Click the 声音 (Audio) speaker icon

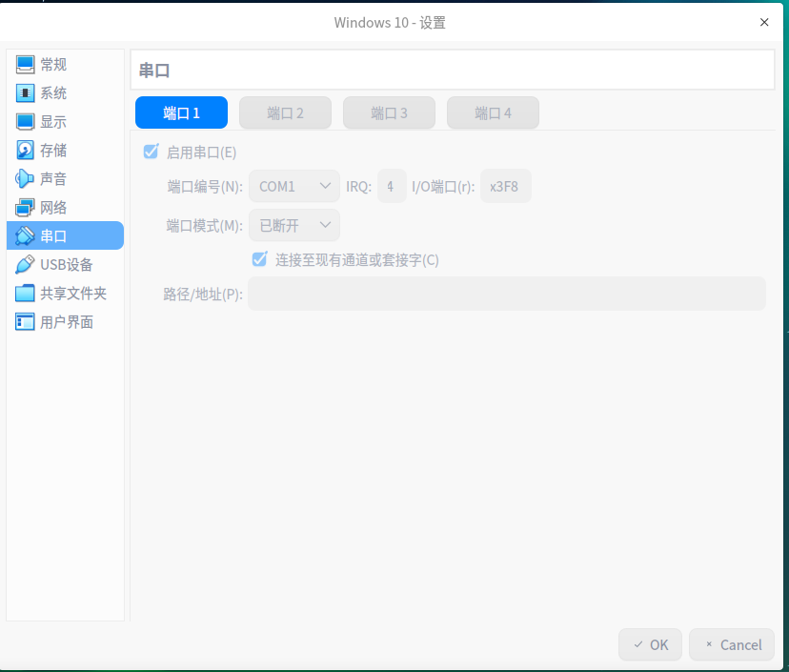point(24,178)
